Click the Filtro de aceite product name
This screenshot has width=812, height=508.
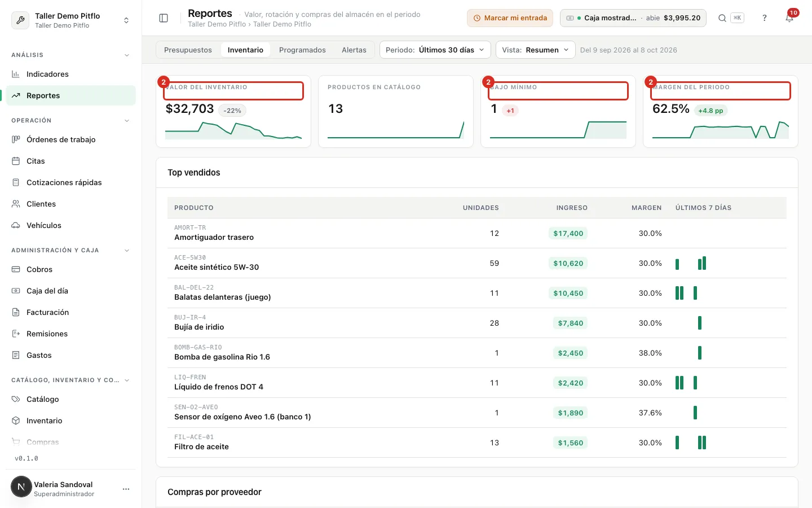pyautogui.click(x=201, y=447)
